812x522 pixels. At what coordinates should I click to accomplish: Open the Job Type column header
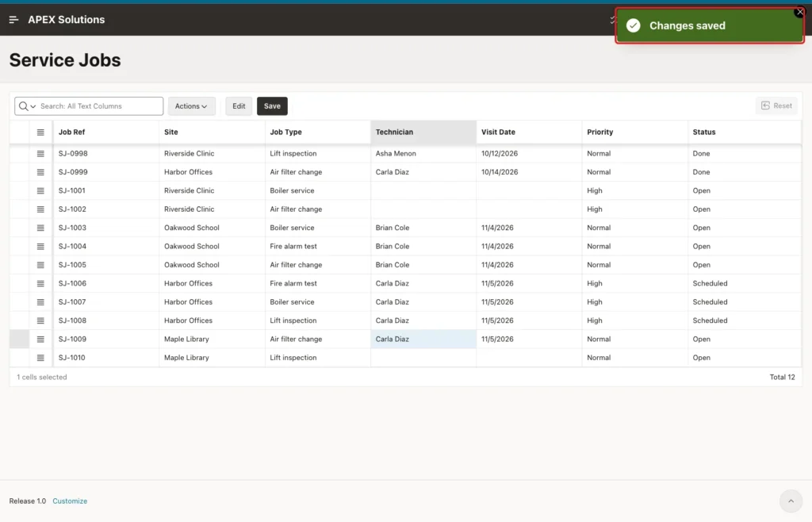(x=317, y=132)
